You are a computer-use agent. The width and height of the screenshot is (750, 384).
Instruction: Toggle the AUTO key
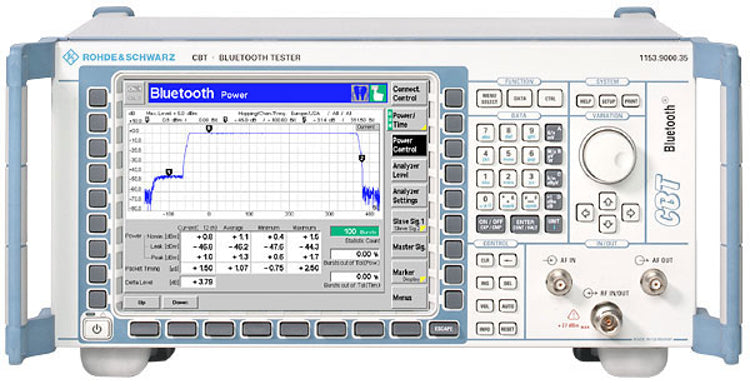508,306
